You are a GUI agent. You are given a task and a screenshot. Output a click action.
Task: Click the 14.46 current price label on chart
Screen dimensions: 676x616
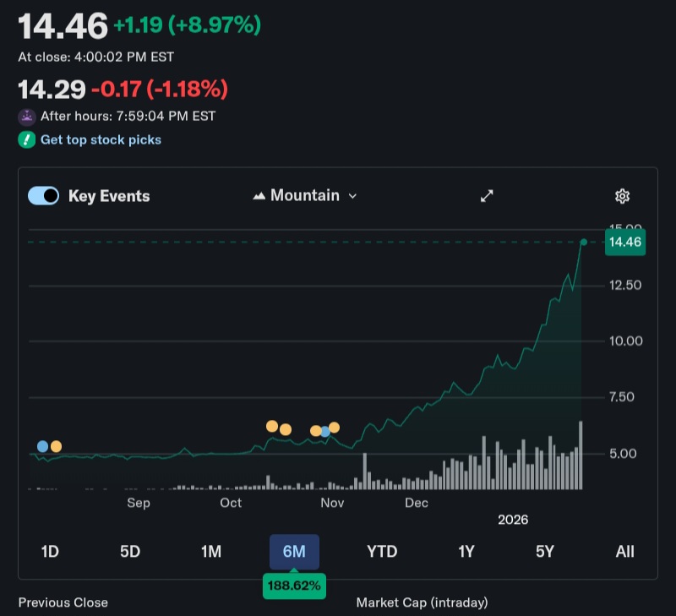point(625,243)
